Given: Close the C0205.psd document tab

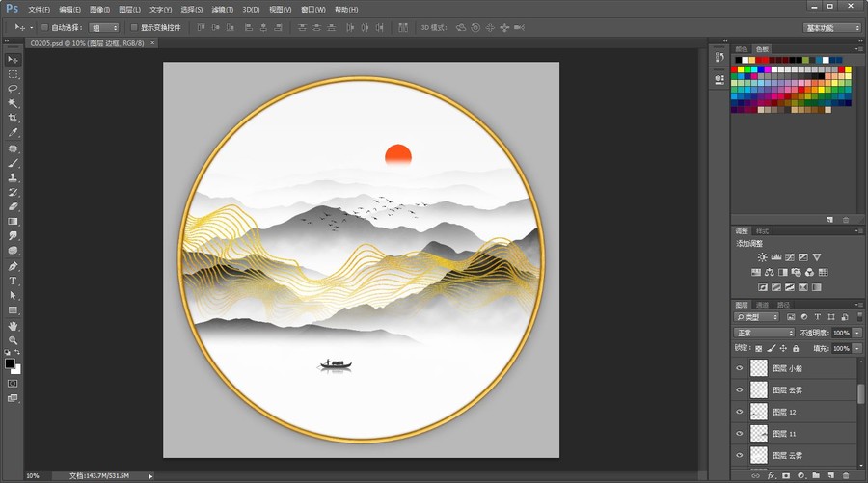Looking at the screenshot, I should click(152, 43).
